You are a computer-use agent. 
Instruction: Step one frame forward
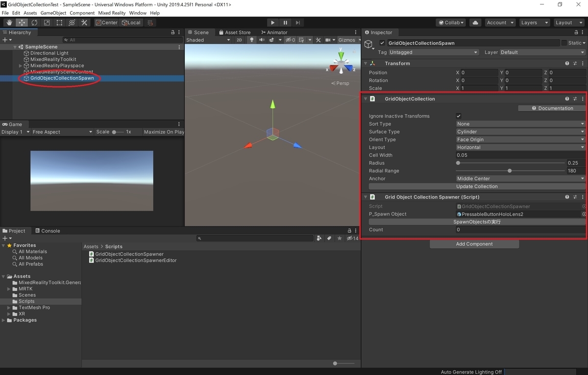pyautogui.click(x=297, y=23)
